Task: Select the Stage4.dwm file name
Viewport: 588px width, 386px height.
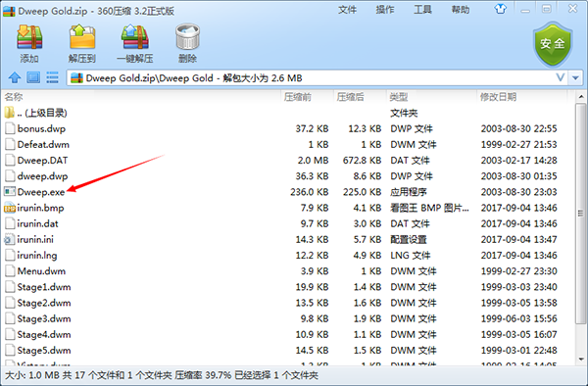Action: [44, 334]
